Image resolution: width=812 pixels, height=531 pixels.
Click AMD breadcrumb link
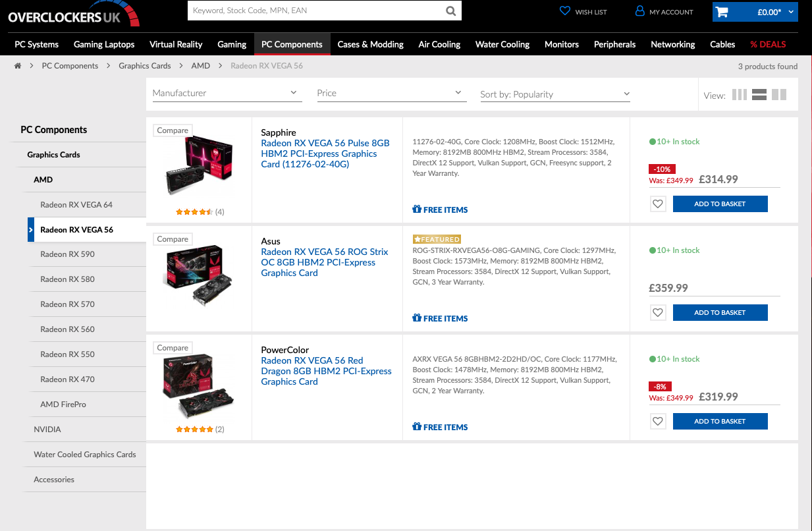pos(201,66)
